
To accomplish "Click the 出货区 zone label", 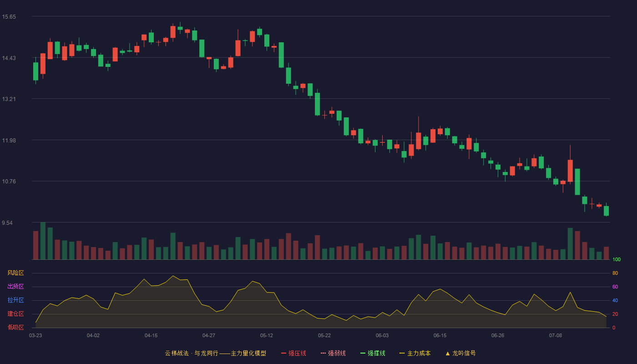I will click(x=15, y=287).
